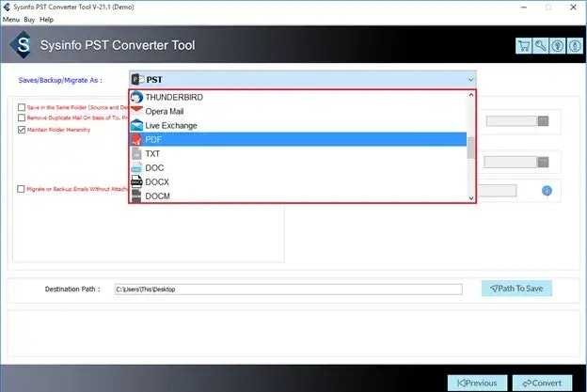Open the Menu menu
Image resolution: width=587 pixels, height=392 pixels.
11,20
